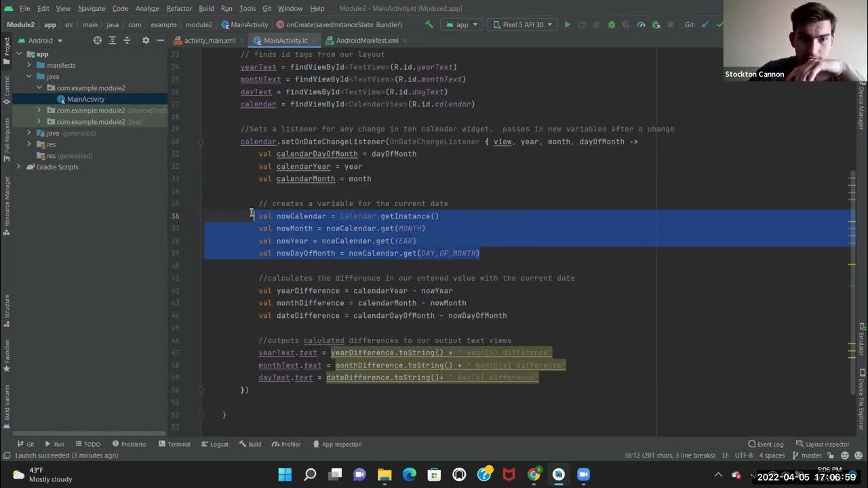Click the Debug app bug icon
The height and width of the screenshot is (488, 868).
[612, 24]
